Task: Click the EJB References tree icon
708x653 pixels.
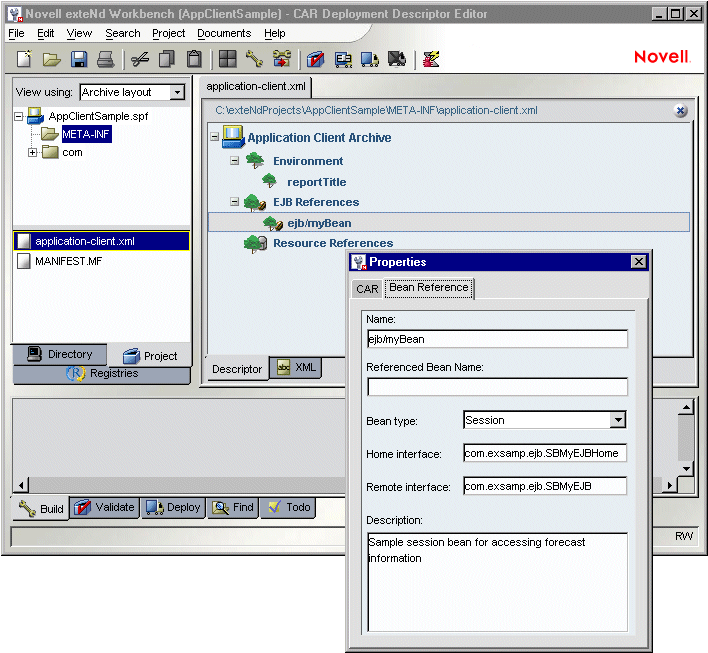Action: [255, 202]
